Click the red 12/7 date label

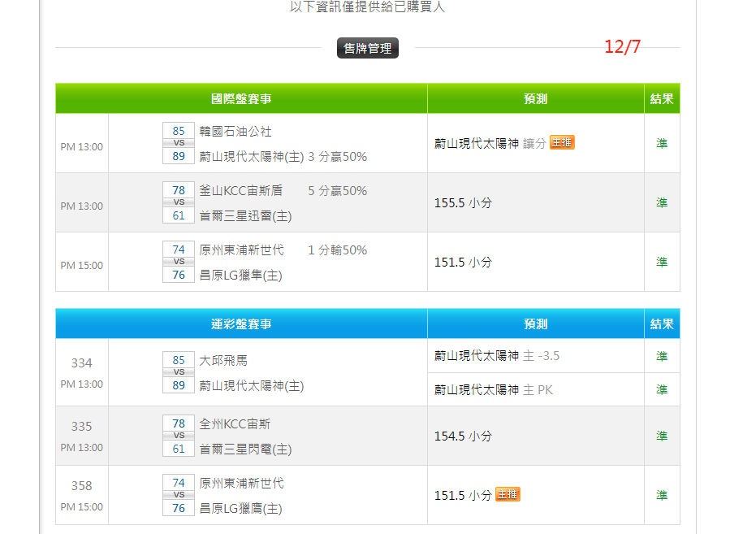tap(622, 47)
